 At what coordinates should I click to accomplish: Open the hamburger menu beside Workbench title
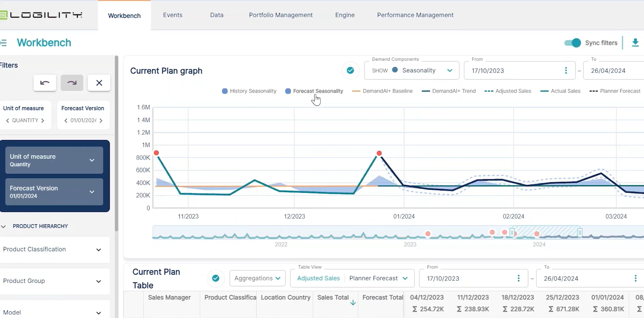coord(3,43)
